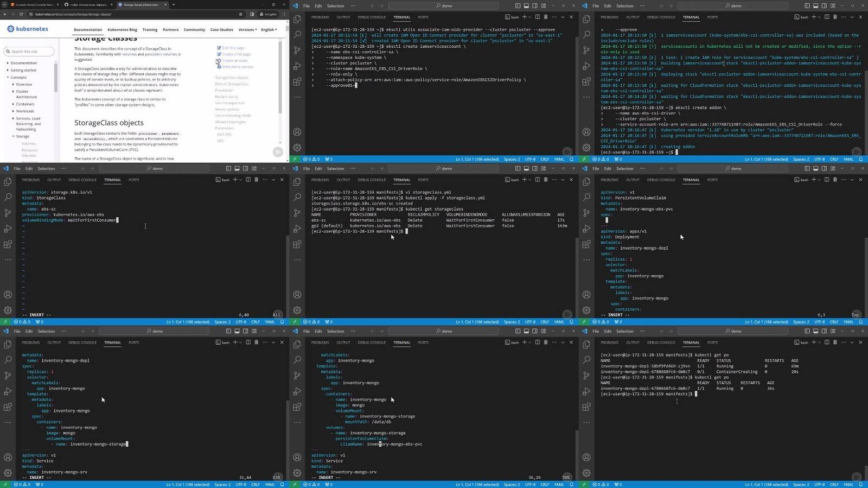
Task: Open Explorer icon in the iamserviceaccount terminal window
Action: click(297, 19)
